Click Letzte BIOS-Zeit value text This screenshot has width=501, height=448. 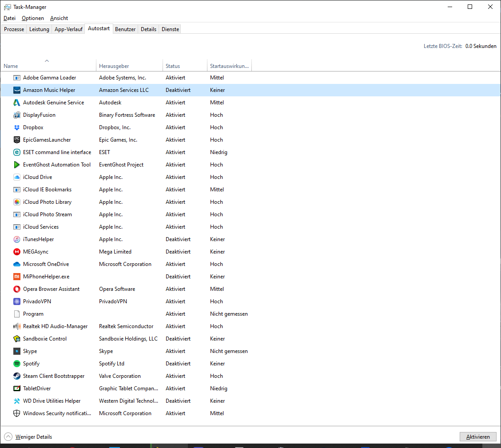(x=481, y=46)
